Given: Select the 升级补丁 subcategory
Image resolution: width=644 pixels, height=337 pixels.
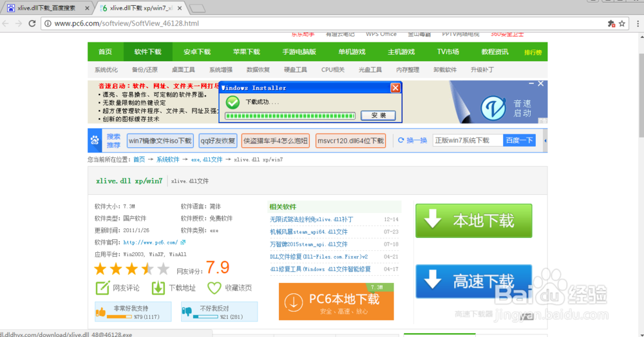Looking at the screenshot, I should coord(482,69).
